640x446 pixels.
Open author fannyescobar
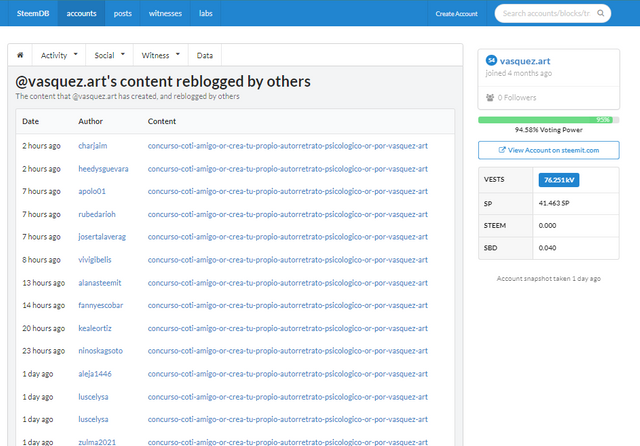pyautogui.click(x=100, y=305)
